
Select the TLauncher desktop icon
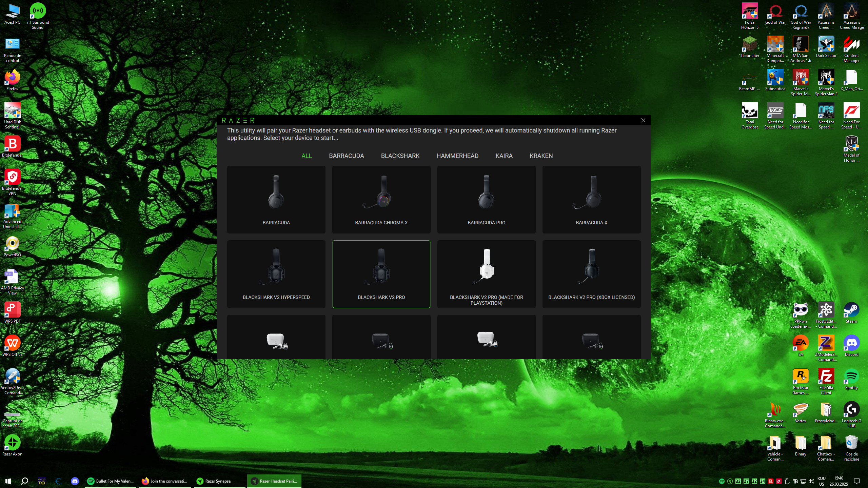[750, 47]
